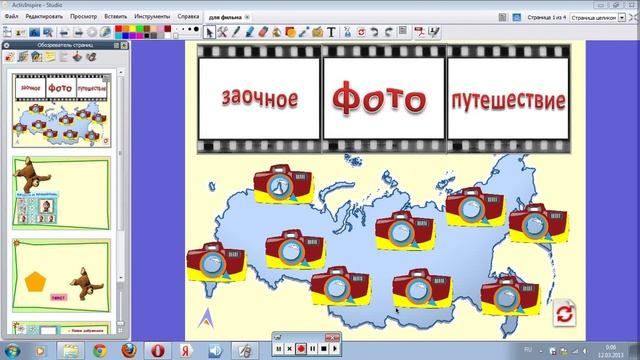Click the Clear tool icon
The height and width of the screenshot is (360, 640).
(x=347, y=32)
